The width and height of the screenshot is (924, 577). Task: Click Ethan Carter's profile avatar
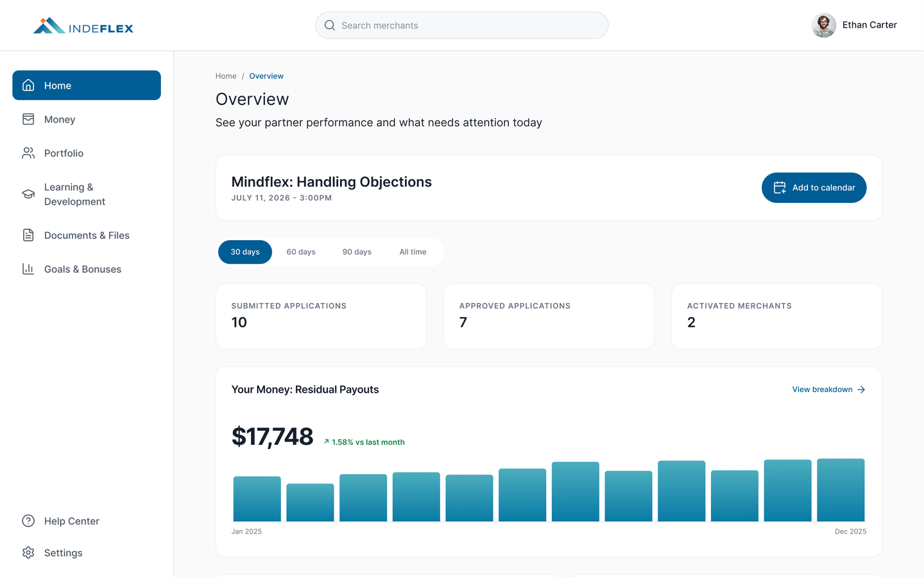coord(824,25)
